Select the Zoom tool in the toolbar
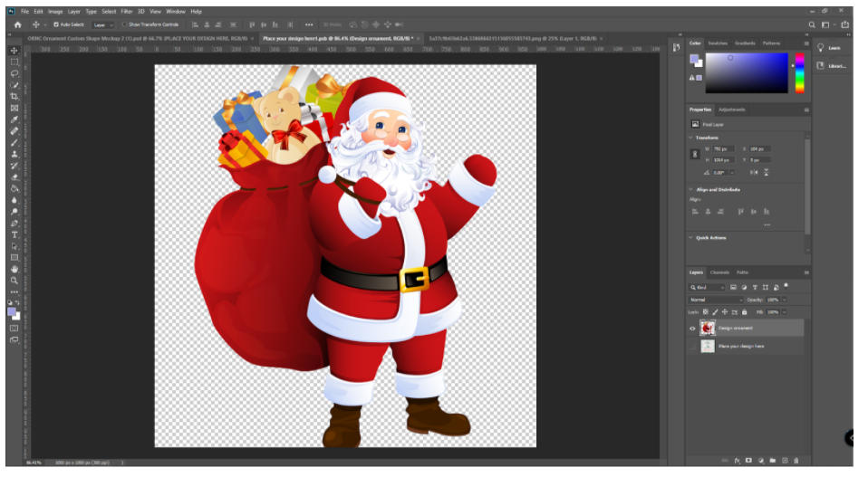Viewport: 868px width, 477px height. tap(14, 281)
